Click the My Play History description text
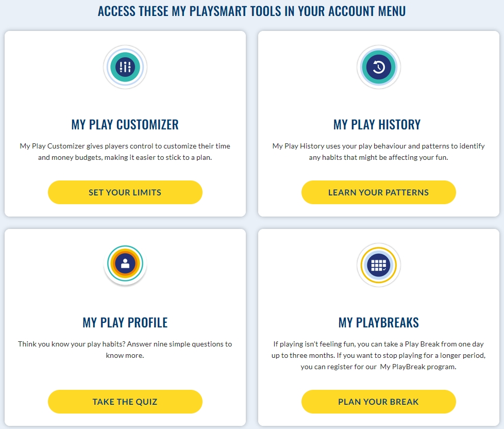 point(378,151)
